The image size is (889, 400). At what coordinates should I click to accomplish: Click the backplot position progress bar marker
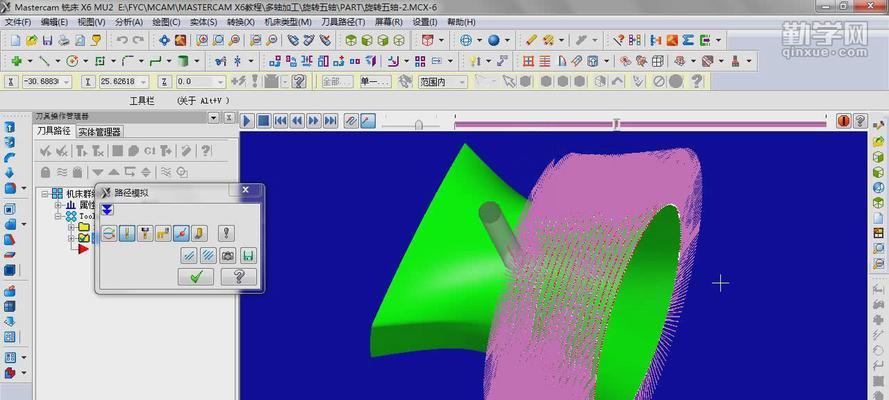(616, 124)
